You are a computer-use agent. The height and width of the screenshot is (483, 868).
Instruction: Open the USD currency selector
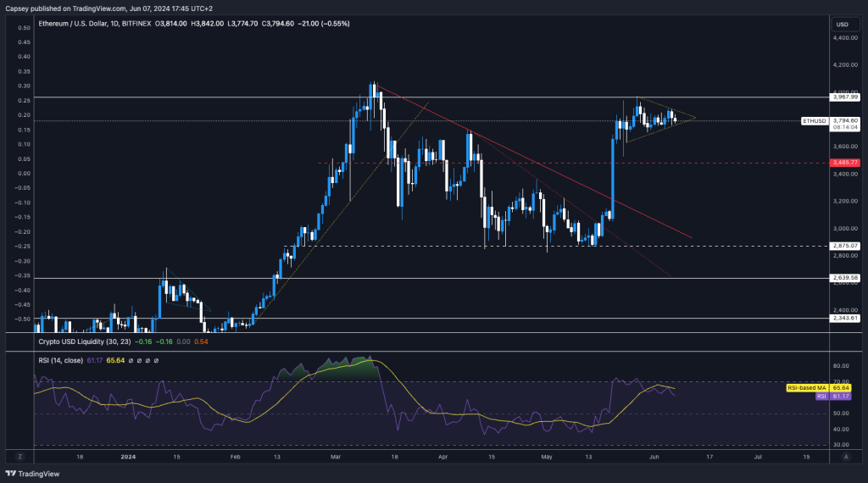tap(843, 25)
